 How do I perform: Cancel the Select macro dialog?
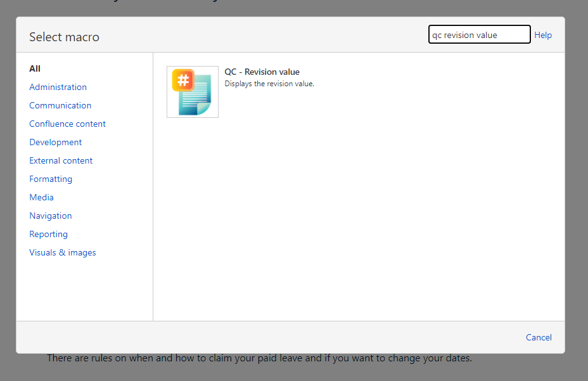[x=539, y=337]
